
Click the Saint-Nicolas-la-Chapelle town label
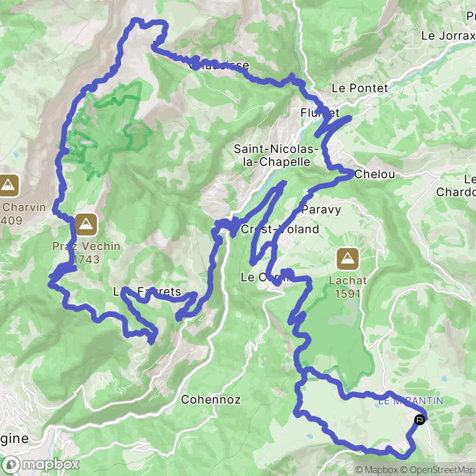[x=276, y=155]
